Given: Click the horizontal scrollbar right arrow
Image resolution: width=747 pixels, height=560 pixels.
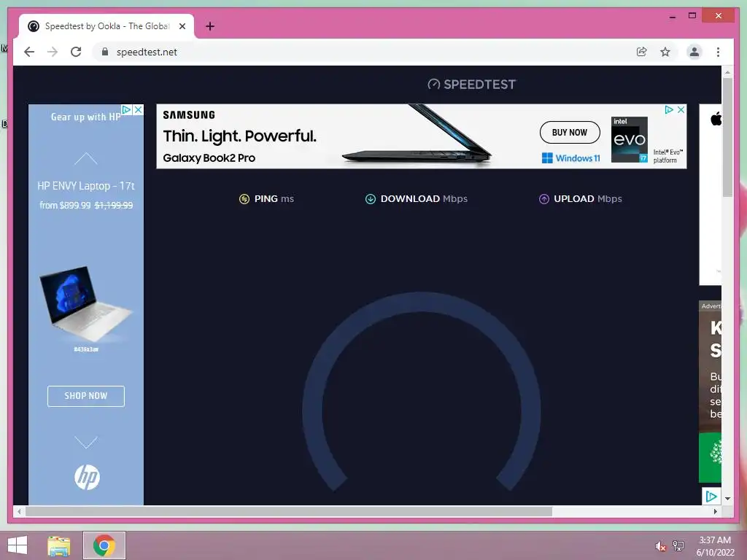Looking at the screenshot, I should point(716,511).
